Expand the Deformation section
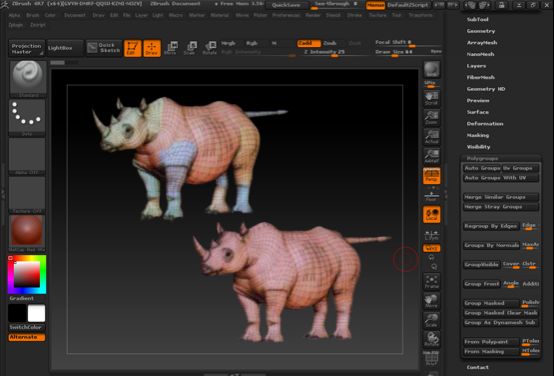554x376 pixels. point(485,124)
